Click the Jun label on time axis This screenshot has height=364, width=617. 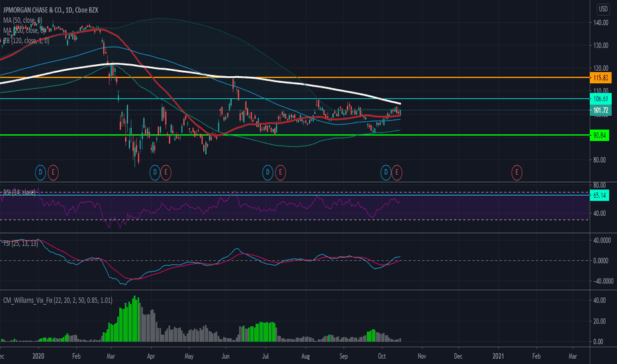click(226, 356)
